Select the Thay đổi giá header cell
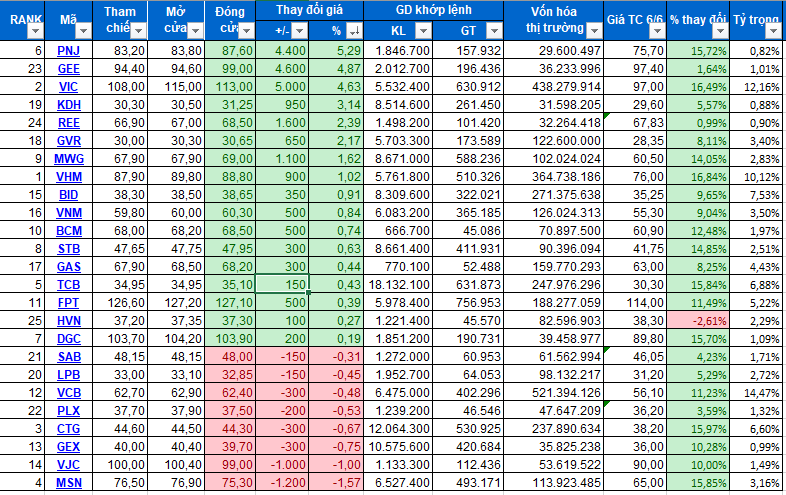Image resolution: width=786 pixels, height=495 pixels. click(309, 11)
